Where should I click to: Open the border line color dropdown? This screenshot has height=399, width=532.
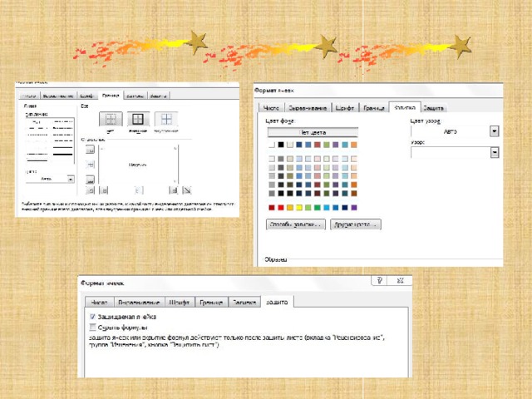69,179
